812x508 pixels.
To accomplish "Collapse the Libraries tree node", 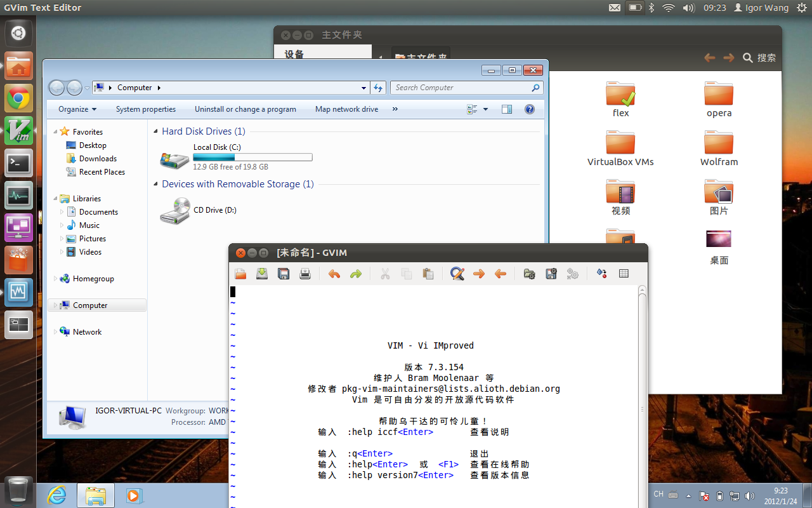I will click(55, 199).
